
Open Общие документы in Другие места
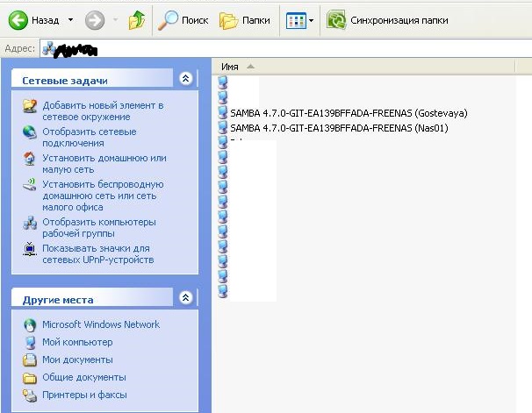click(84, 377)
